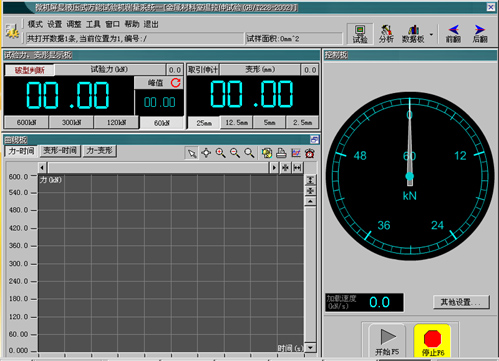Click the 试样面积 specimen area field

coord(294,39)
